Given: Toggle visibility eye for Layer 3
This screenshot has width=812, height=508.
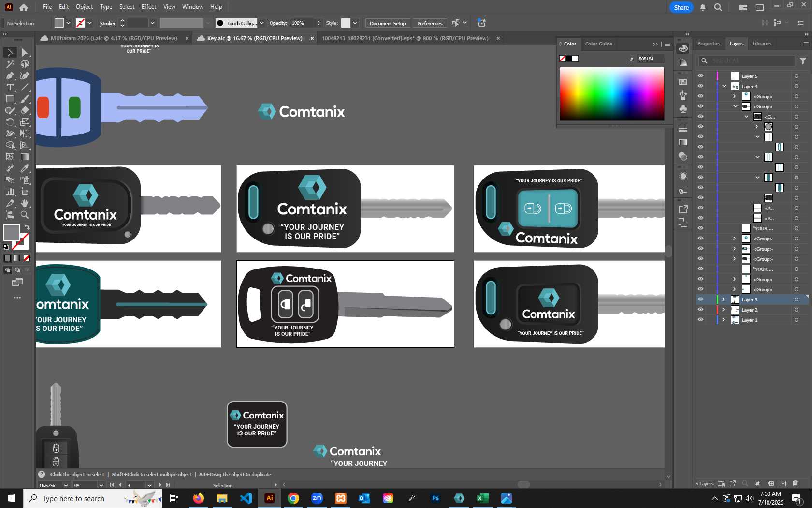Looking at the screenshot, I should (x=700, y=299).
